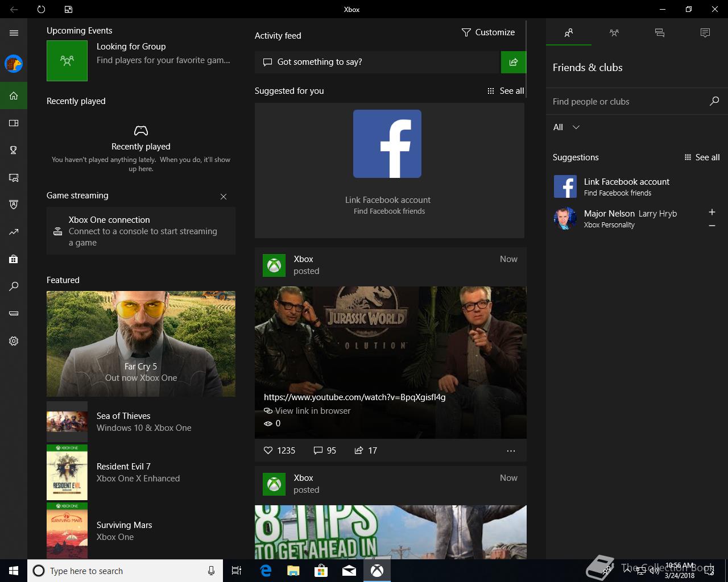Expand the All filter dropdown

point(566,127)
